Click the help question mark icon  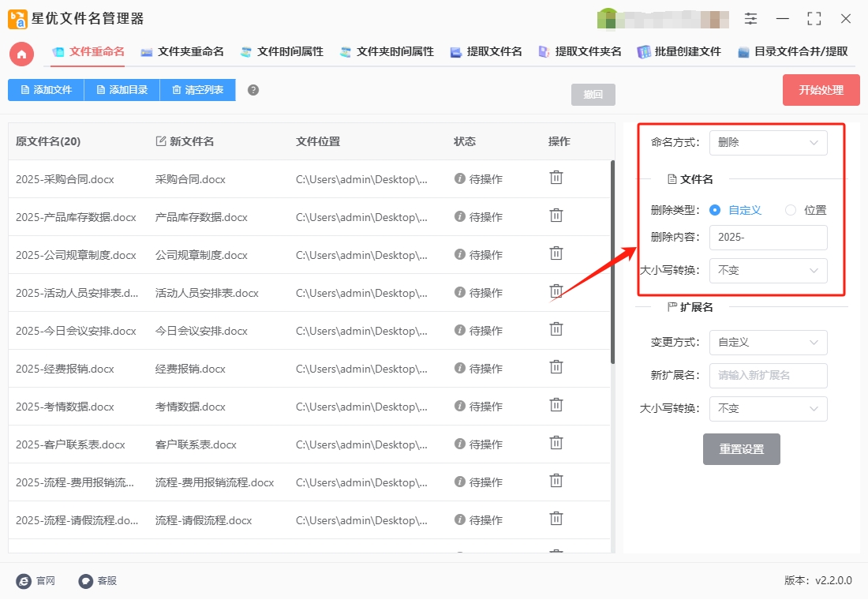pos(253,90)
